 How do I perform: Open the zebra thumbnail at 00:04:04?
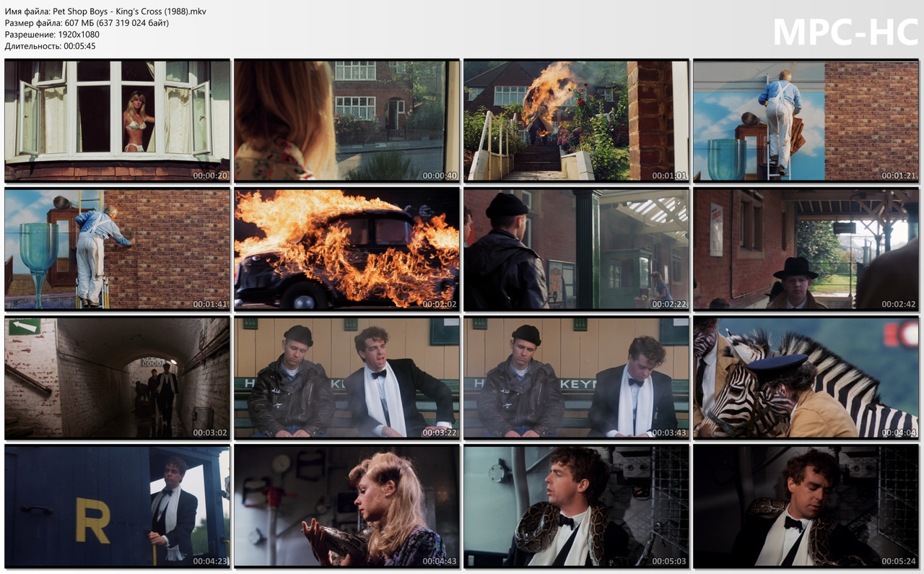(806, 378)
